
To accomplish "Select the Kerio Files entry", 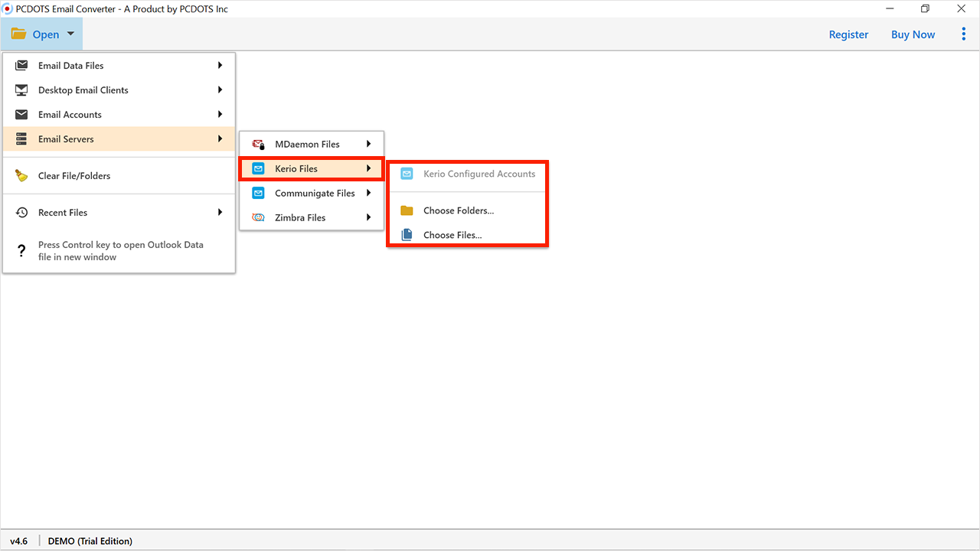I will [x=312, y=168].
